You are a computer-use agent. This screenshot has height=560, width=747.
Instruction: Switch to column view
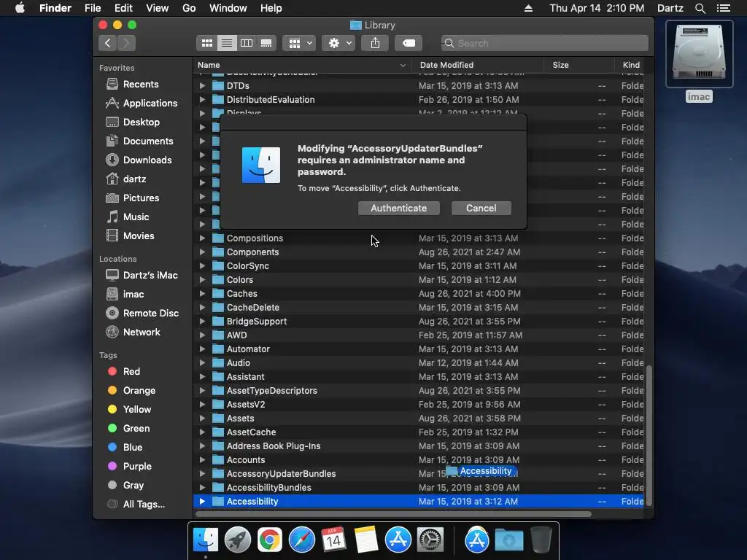click(x=247, y=43)
